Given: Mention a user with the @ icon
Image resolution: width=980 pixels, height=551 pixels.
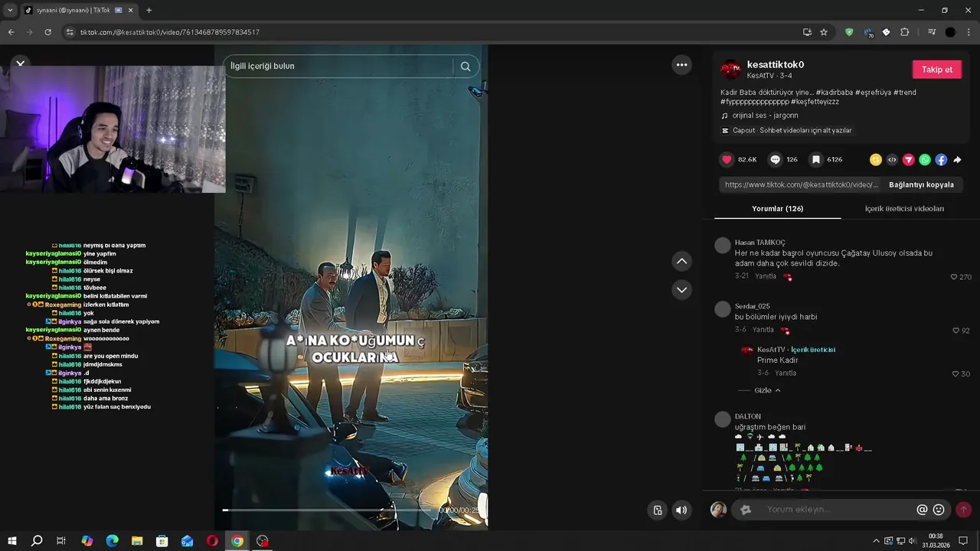Looking at the screenshot, I should [922, 510].
